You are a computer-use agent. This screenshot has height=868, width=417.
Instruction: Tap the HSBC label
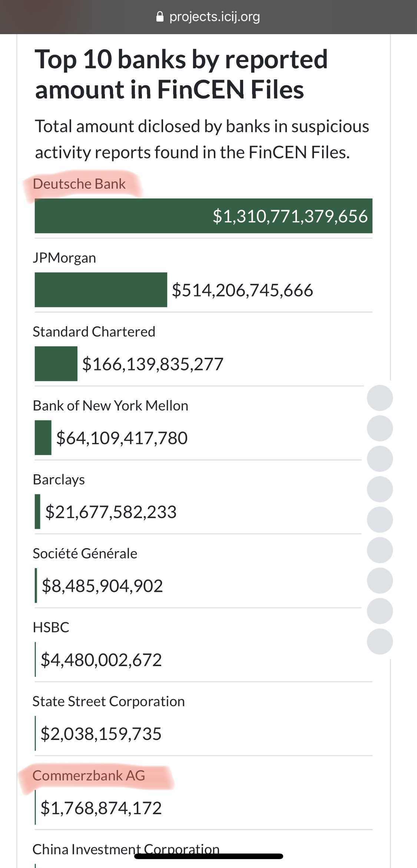pos(51,628)
